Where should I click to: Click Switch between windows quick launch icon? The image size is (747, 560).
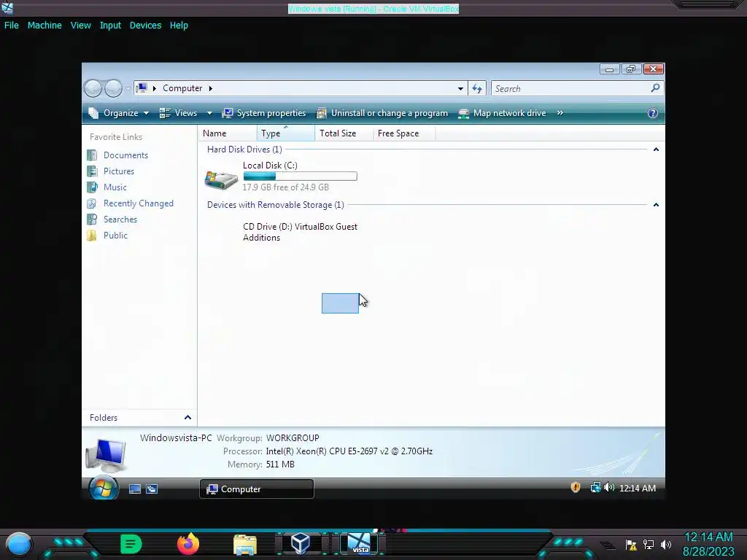(x=152, y=489)
